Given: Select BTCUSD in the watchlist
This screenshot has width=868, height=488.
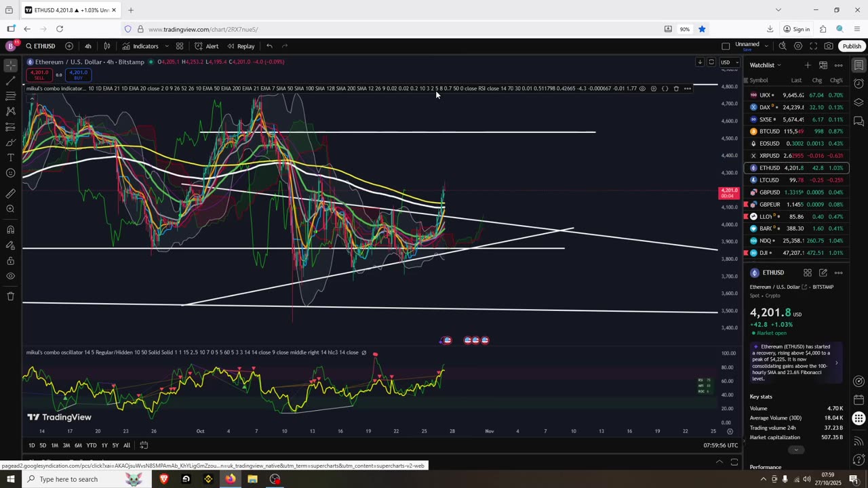Looking at the screenshot, I should (796, 131).
